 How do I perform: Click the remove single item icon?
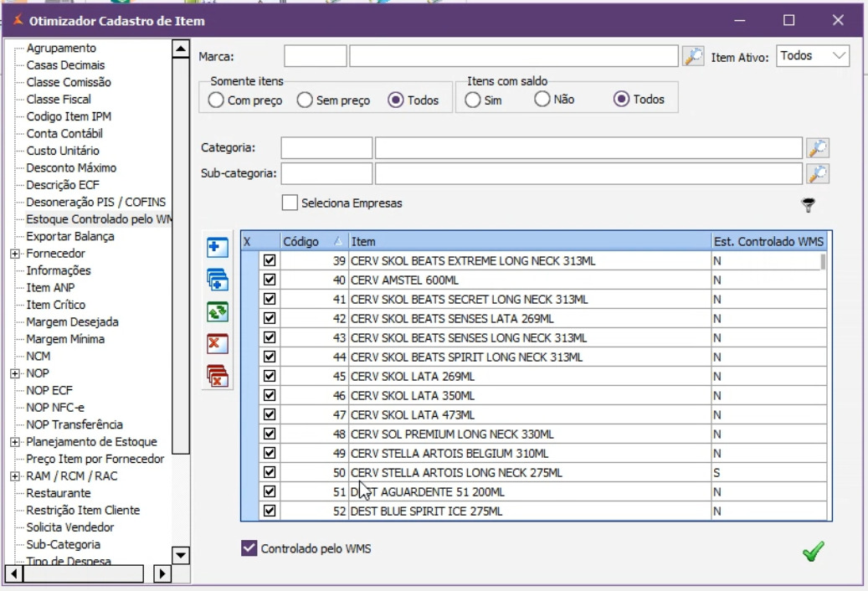[x=218, y=343]
